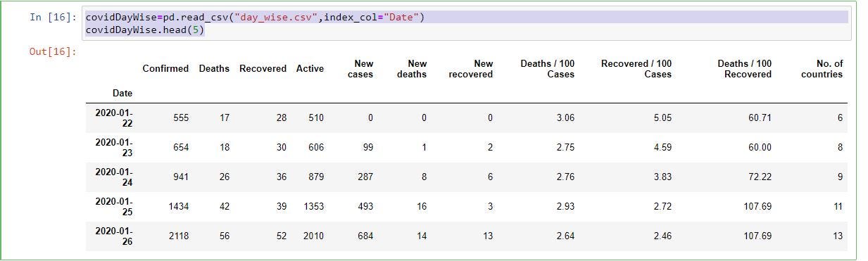Select the 2020-01-22 row index

[114, 117]
